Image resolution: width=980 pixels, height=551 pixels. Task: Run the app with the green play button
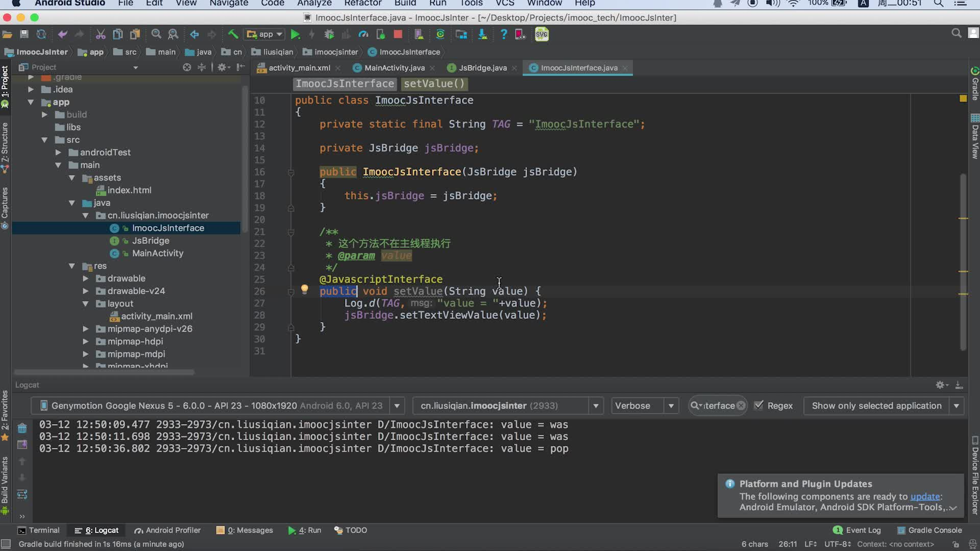click(295, 35)
